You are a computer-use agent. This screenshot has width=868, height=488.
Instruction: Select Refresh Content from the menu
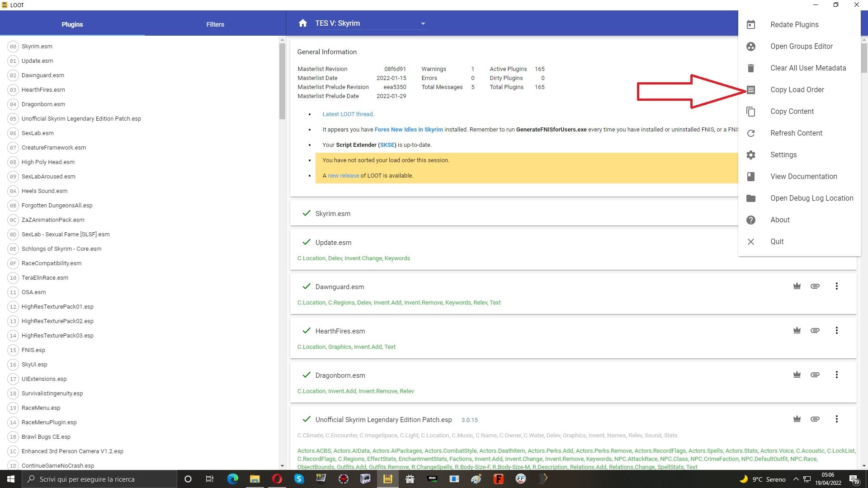point(799,133)
